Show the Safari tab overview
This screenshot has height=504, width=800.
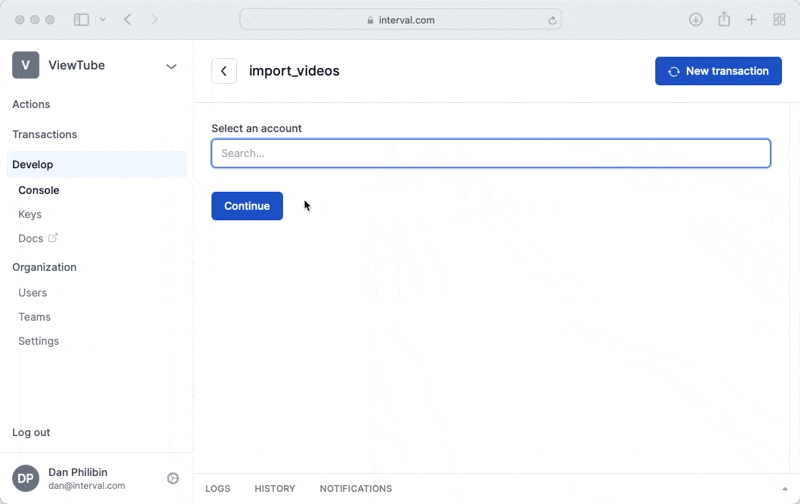(x=779, y=20)
